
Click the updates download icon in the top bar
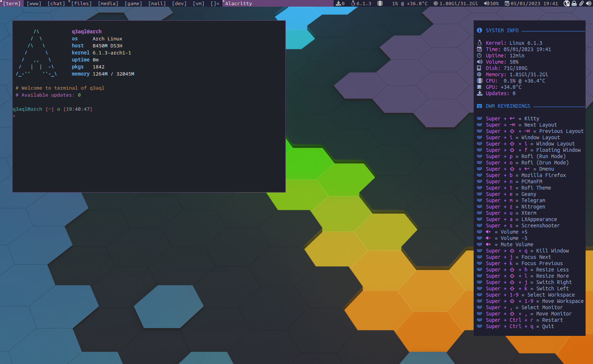338,3
